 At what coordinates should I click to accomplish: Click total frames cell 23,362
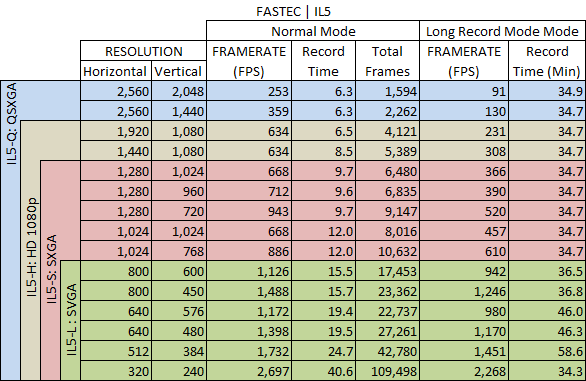(387, 291)
